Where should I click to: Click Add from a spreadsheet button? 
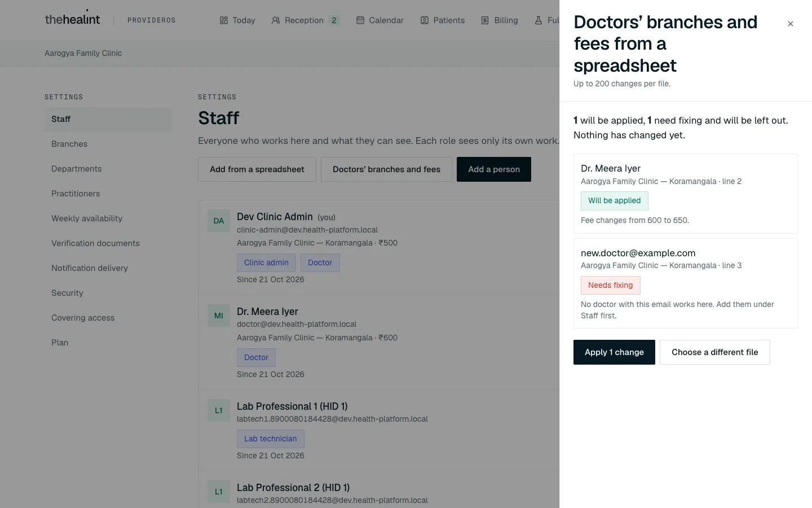click(257, 169)
